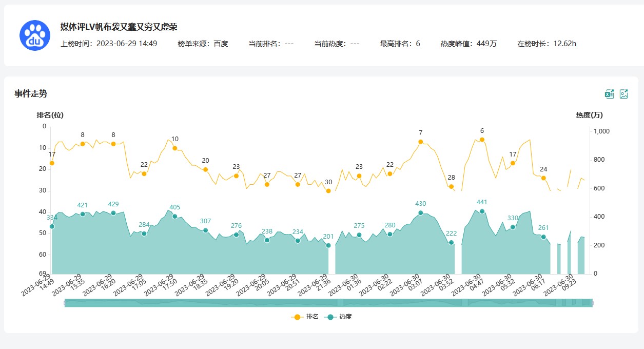Screen dimensions: 644x349
Task: Save the trend chart as image
Action: coord(624,93)
